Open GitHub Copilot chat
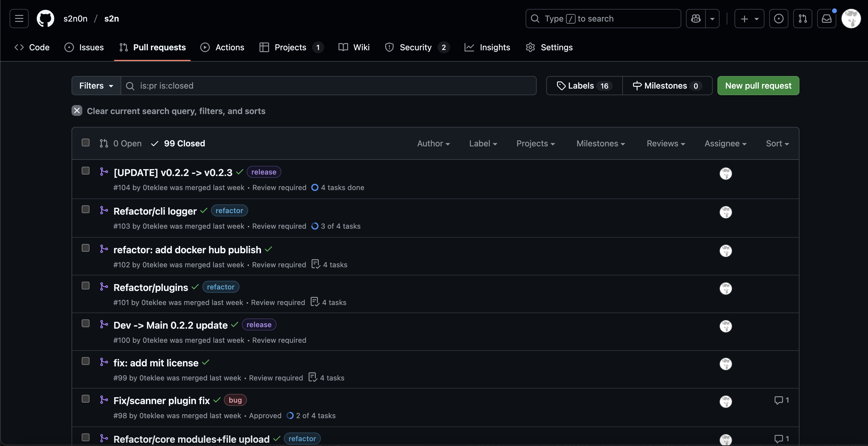Image resolution: width=868 pixels, height=446 pixels. pos(696,19)
